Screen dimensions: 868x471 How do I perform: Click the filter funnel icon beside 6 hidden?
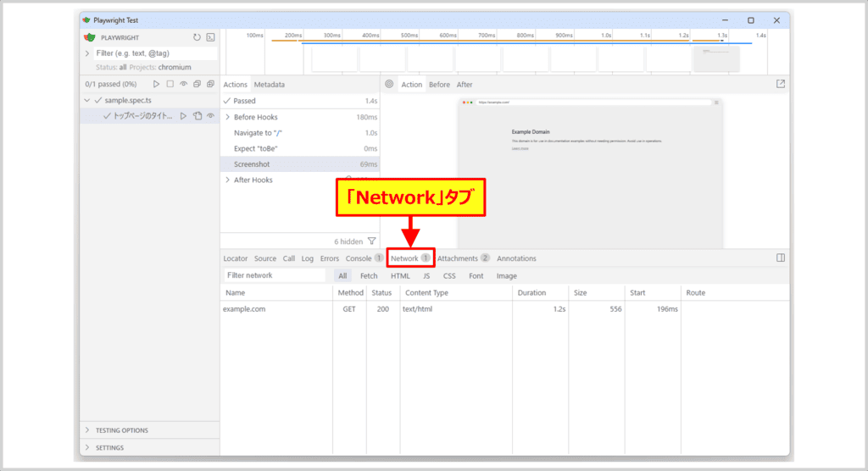[371, 241]
